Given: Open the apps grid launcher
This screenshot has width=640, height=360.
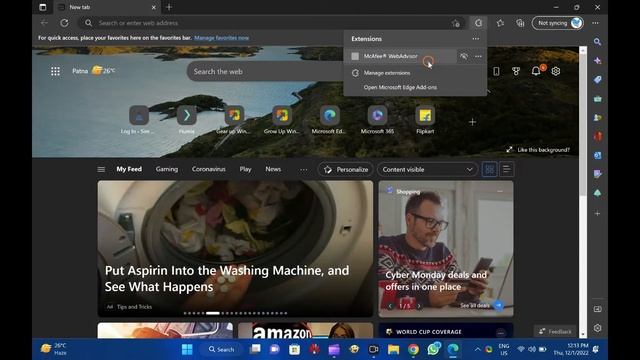Looking at the screenshot, I should click(56, 71).
